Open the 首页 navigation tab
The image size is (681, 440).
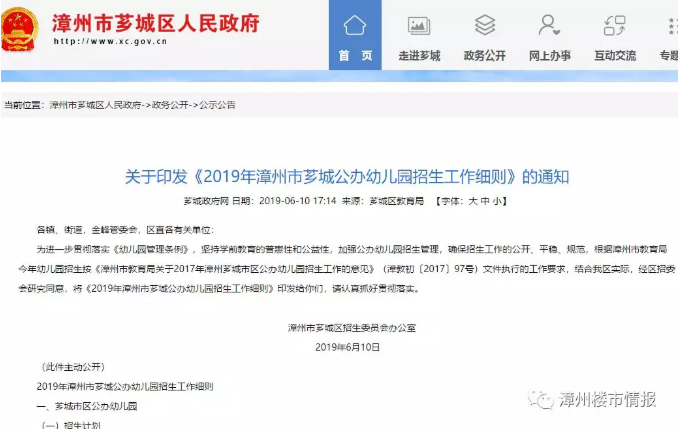354,56
